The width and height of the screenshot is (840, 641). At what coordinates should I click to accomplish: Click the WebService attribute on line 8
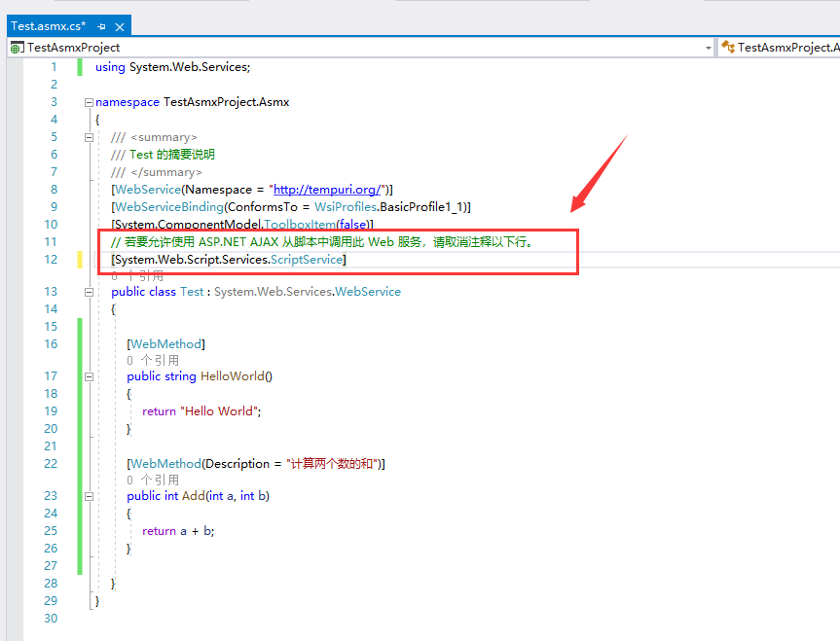tap(148, 190)
